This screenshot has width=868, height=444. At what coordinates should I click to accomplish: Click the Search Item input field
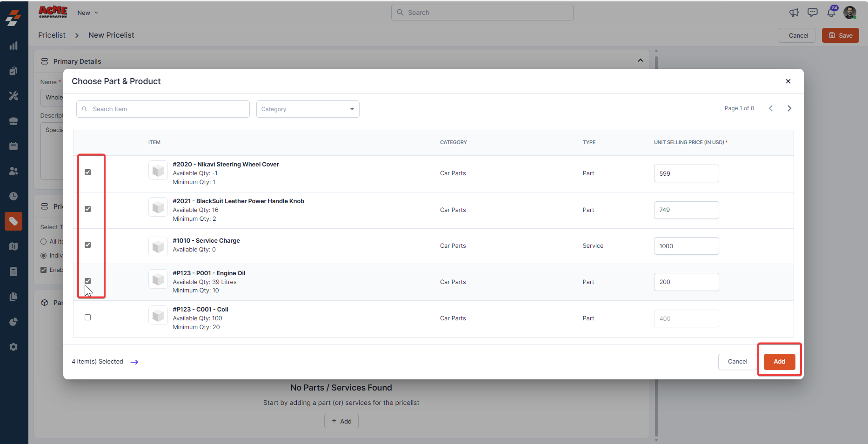click(163, 109)
